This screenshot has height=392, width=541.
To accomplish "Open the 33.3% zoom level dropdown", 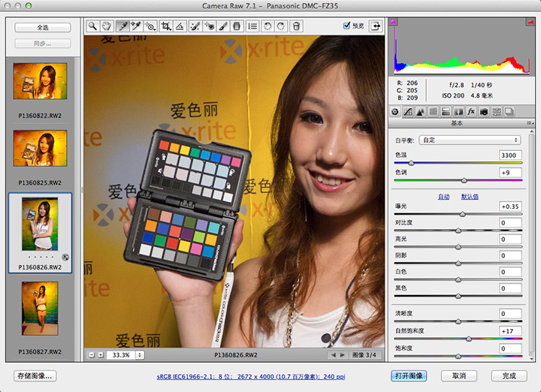I will (124, 354).
